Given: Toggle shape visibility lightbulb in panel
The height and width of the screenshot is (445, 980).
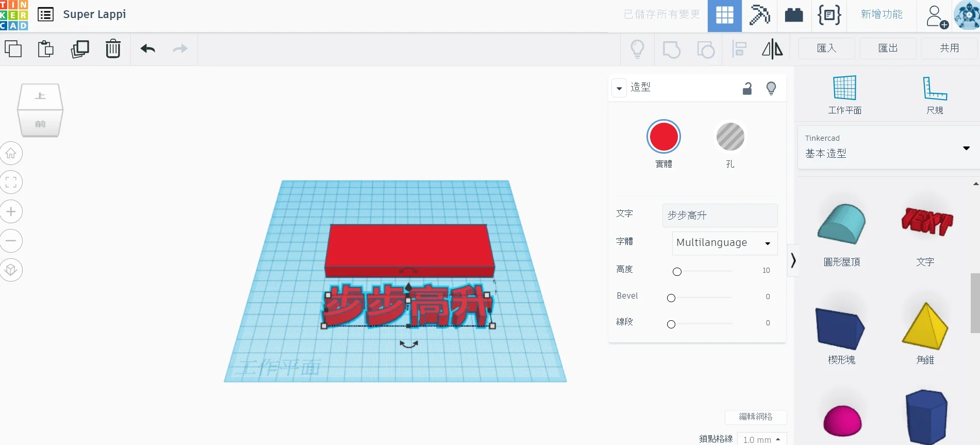Looking at the screenshot, I should click(771, 89).
